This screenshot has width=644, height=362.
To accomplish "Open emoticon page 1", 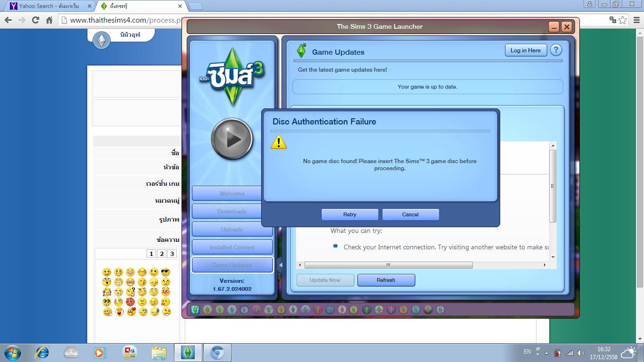I will coord(151,254).
